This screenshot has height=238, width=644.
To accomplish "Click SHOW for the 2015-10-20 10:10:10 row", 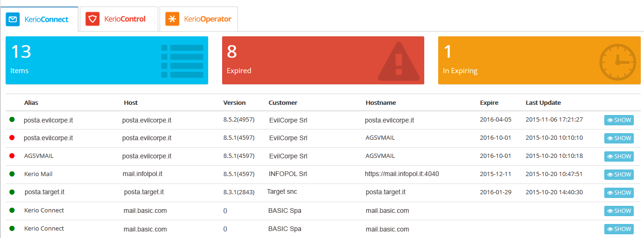I will [619, 138].
